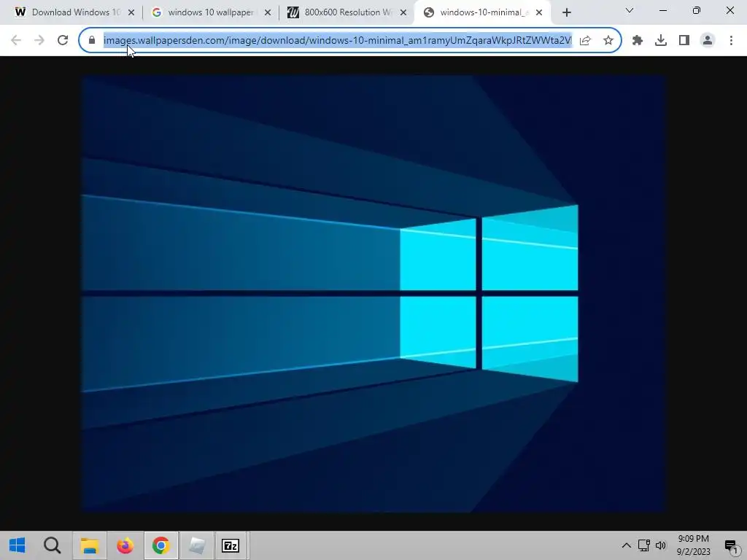Go forward to the next page

(39, 41)
